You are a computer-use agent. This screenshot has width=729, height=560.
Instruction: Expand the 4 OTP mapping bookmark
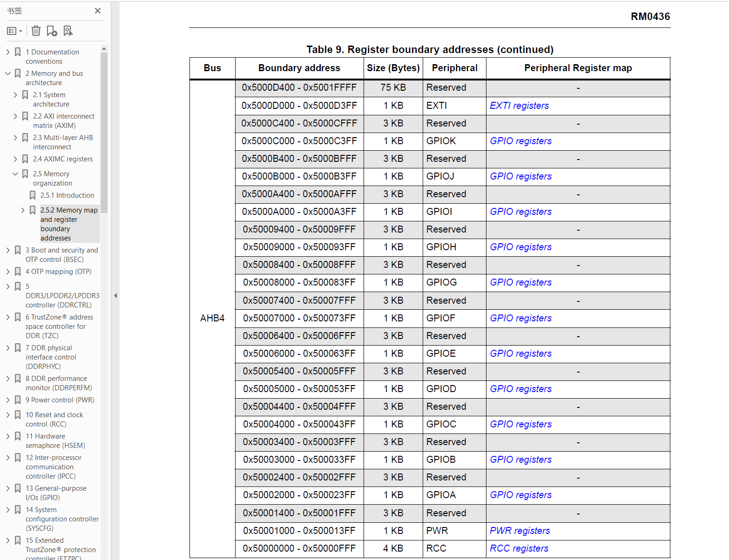[x=8, y=272]
